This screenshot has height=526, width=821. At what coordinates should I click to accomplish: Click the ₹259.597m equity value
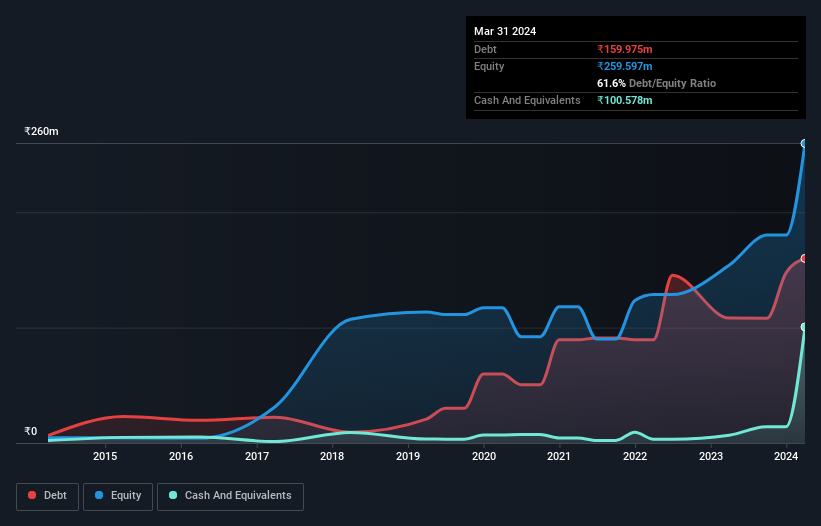point(625,66)
